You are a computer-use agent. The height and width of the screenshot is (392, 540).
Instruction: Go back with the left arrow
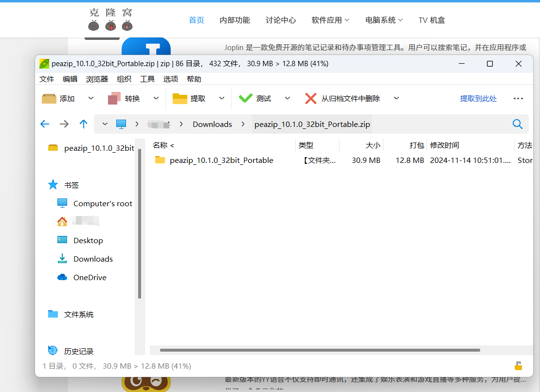(x=45, y=124)
